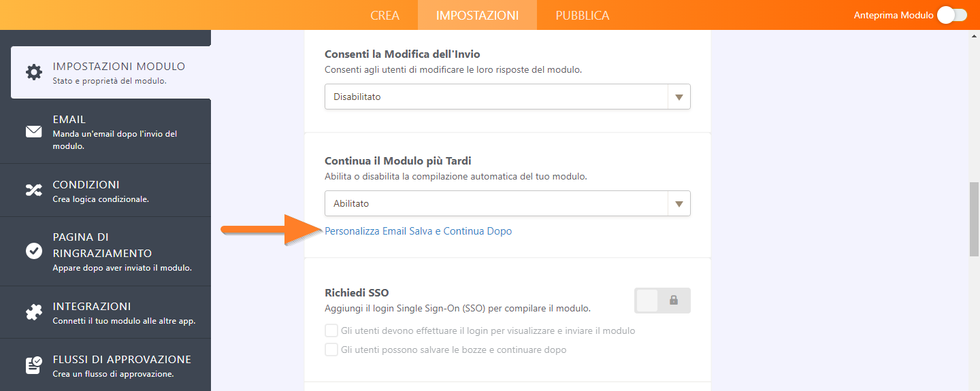Open the Consenti la Modifica dell'Invio dropdown
Screen dimensions: 980x391
point(507,97)
